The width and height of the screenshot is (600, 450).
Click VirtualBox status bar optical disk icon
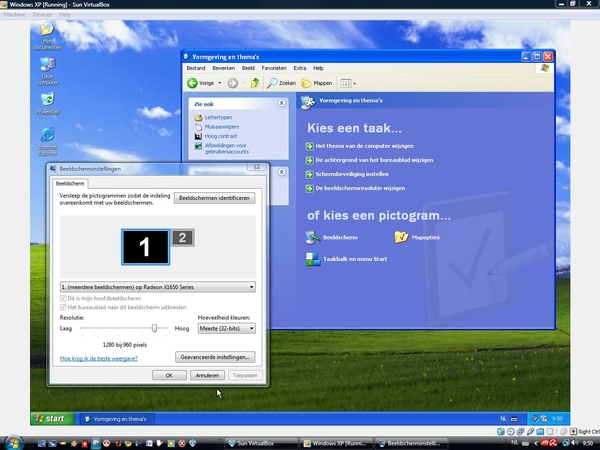coord(510,432)
